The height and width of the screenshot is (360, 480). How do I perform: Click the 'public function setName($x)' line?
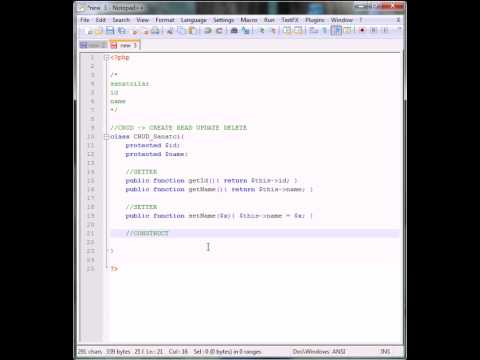(x=219, y=216)
